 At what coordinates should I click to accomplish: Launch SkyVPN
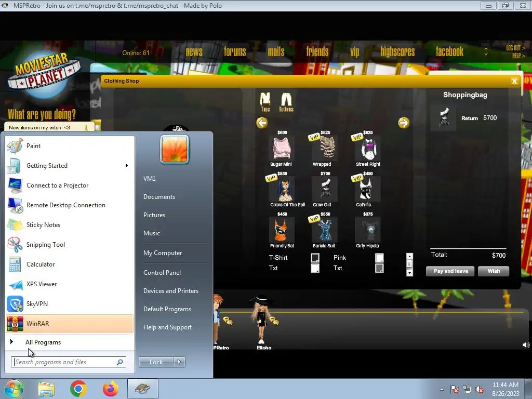[70, 303]
